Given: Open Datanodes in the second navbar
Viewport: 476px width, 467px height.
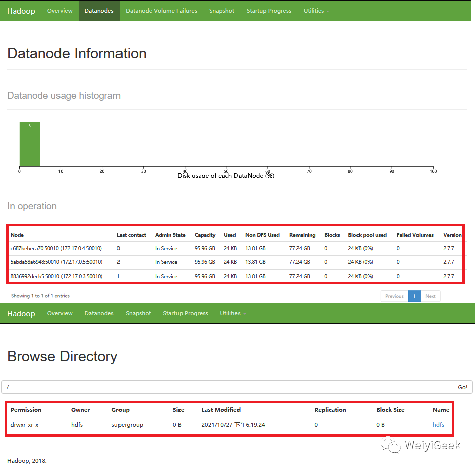Looking at the screenshot, I should tap(99, 313).
